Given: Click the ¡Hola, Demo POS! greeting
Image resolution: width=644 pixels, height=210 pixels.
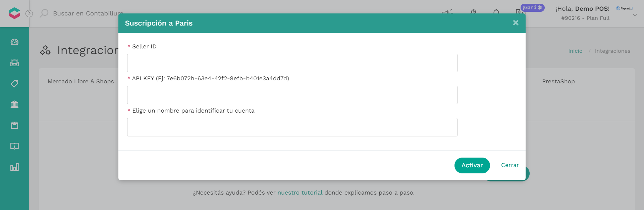Looking at the screenshot, I should pyautogui.click(x=582, y=9).
